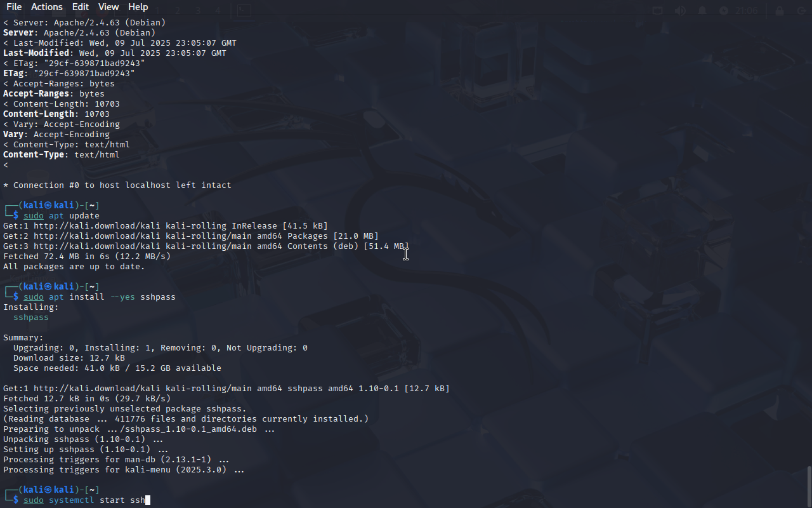Open the Edit menu
Image resolution: width=812 pixels, height=508 pixels.
(81, 7)
